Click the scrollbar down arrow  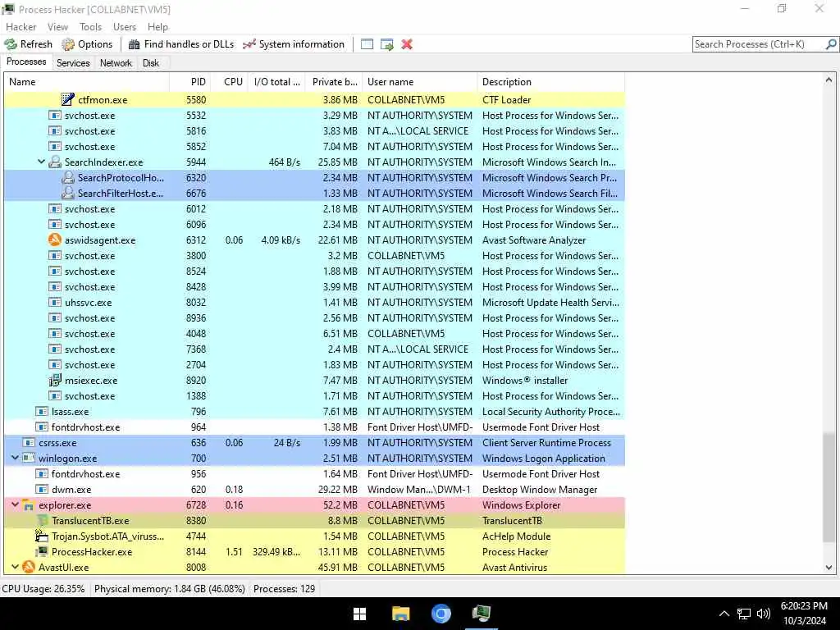click(x=829, y=568)
